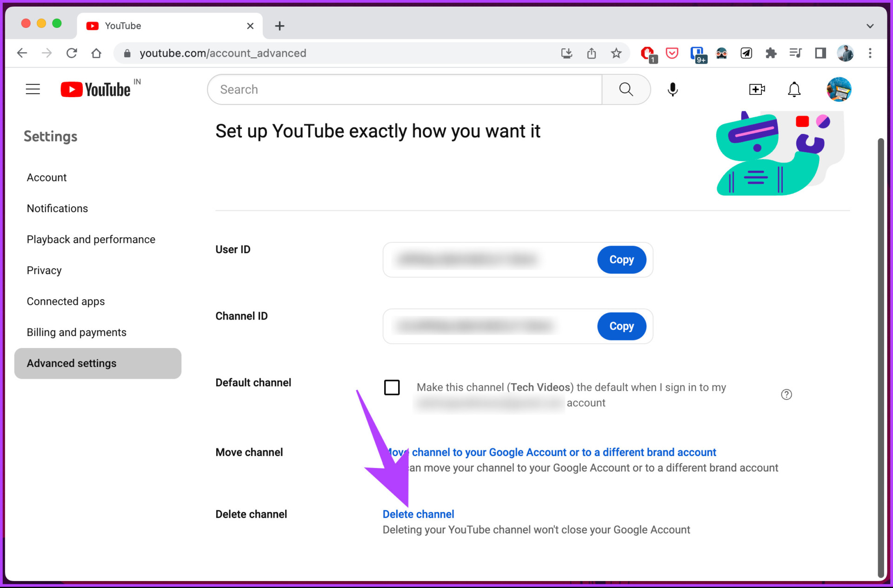Screen dimensions: 893x588
Task: Open the Create video icon
Action: [757, 89]
